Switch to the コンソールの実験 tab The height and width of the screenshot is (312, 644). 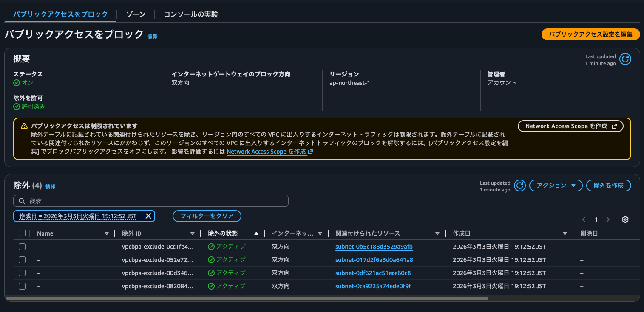(190, 14)
